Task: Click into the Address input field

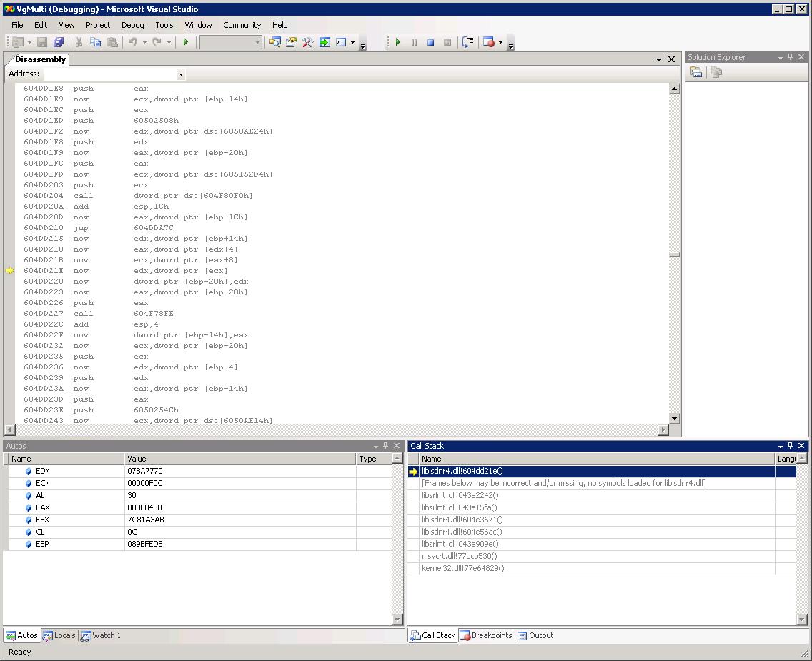Action: (110, 74)
